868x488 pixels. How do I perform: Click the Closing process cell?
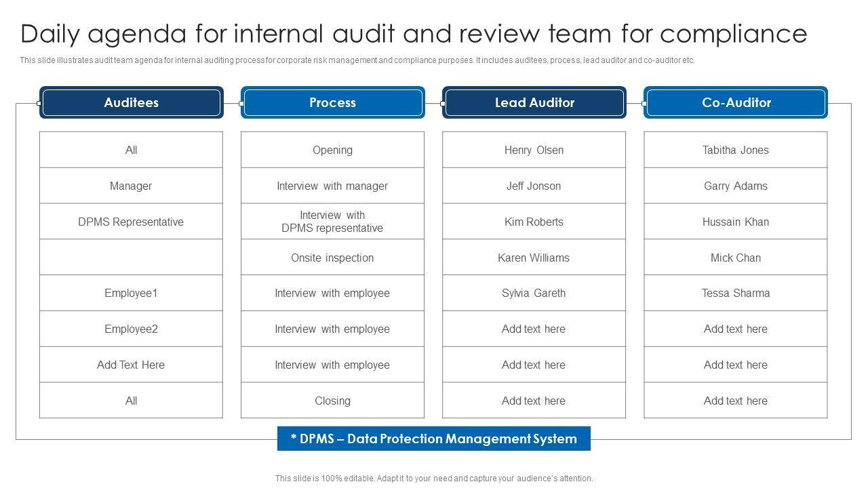click(x=332, y=401)
